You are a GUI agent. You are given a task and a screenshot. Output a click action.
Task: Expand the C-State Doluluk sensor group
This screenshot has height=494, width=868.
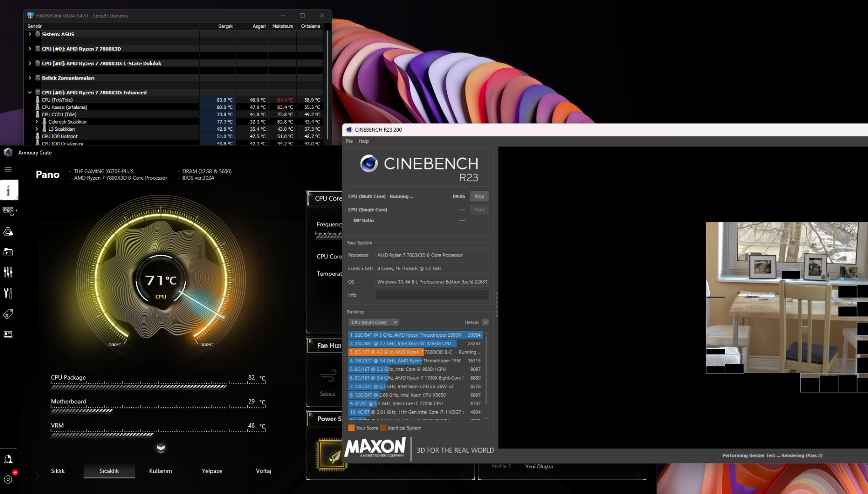tap(30, 64)
